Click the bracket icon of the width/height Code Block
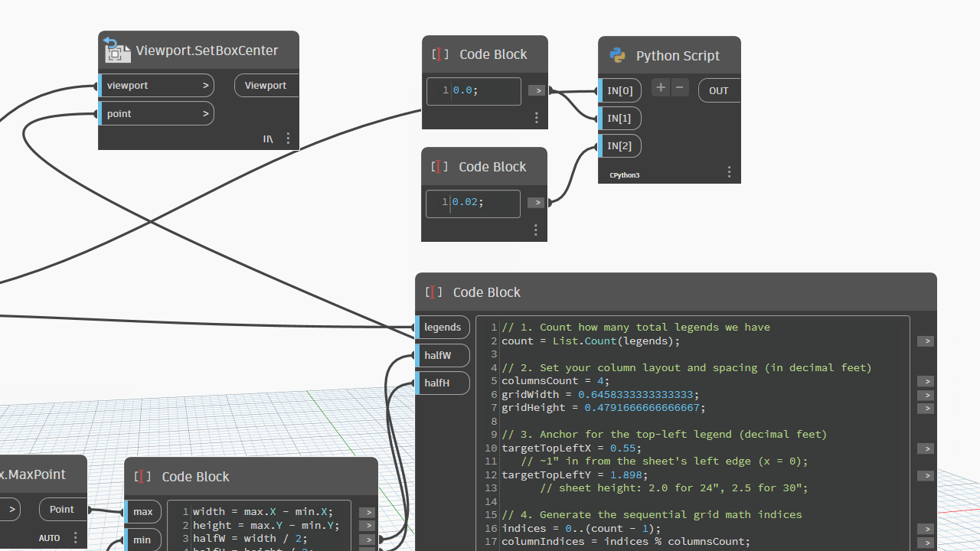The image size is (980, 551). [142, 476]
